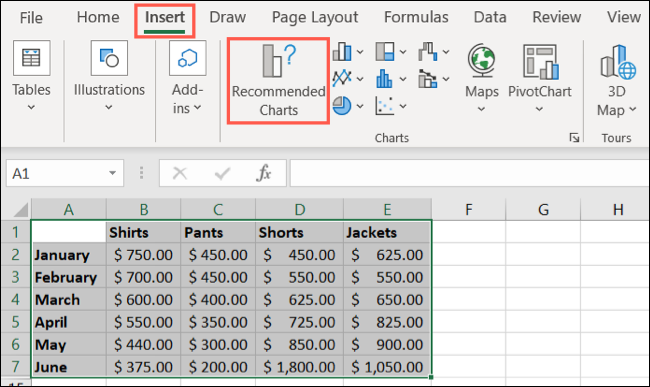The width and height of the screenshot is (650, 387).
Task: Insert a waterfall or stock chart
Action: click(428, 52)
